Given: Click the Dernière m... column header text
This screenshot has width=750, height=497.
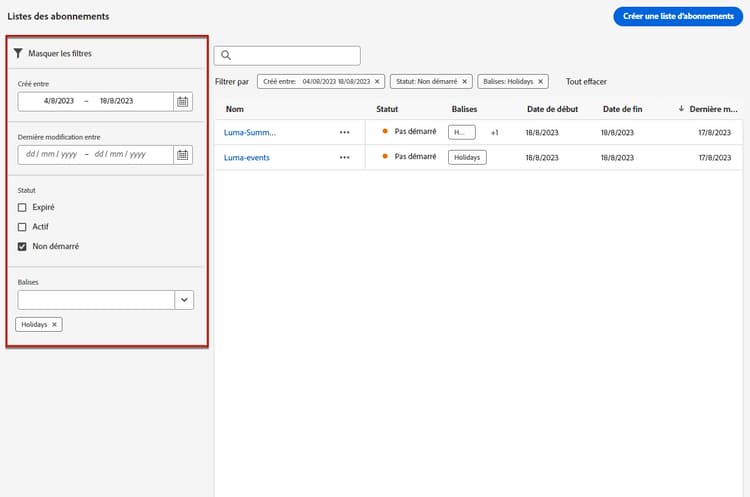Looking at the screenshot, I should click(713, 109).
